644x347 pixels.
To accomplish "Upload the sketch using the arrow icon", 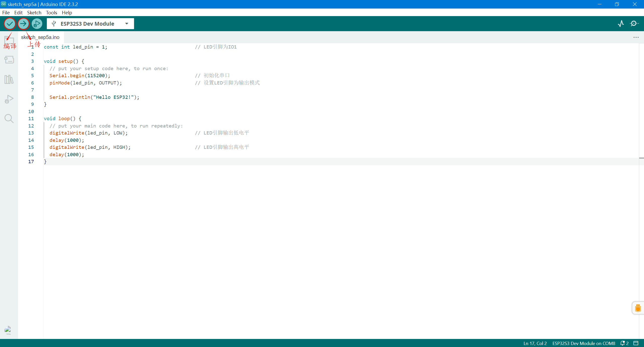I will click(24, 24).
